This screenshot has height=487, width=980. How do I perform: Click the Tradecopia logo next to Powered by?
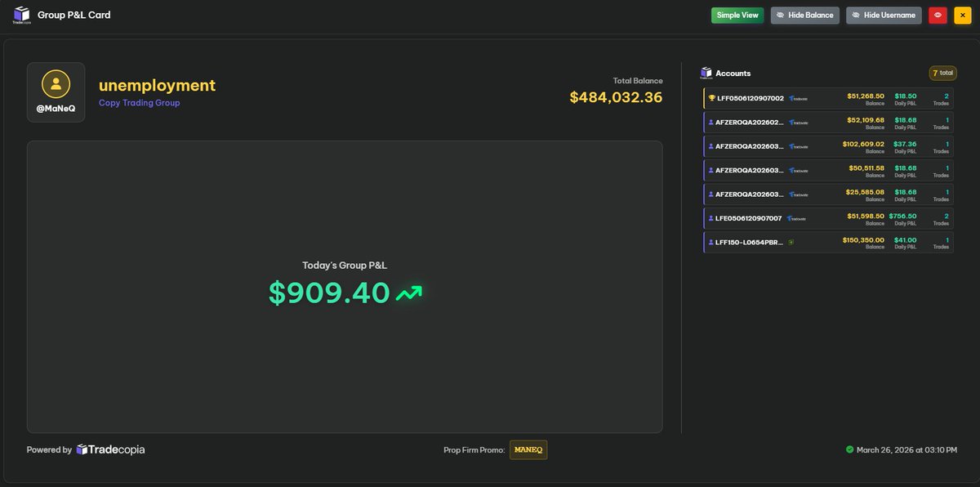(110, 449)
